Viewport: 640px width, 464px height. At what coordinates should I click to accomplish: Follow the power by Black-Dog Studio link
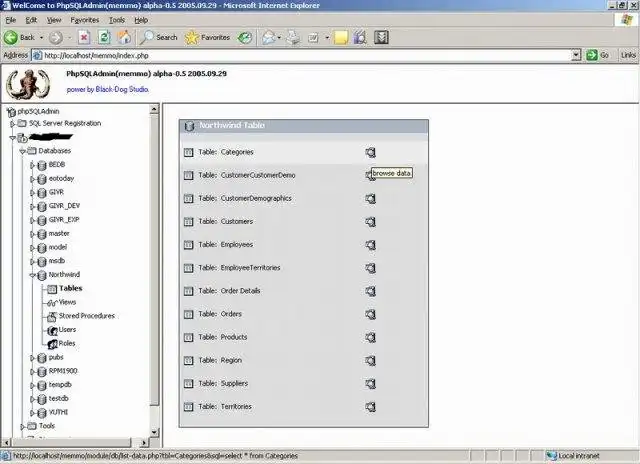107,89
